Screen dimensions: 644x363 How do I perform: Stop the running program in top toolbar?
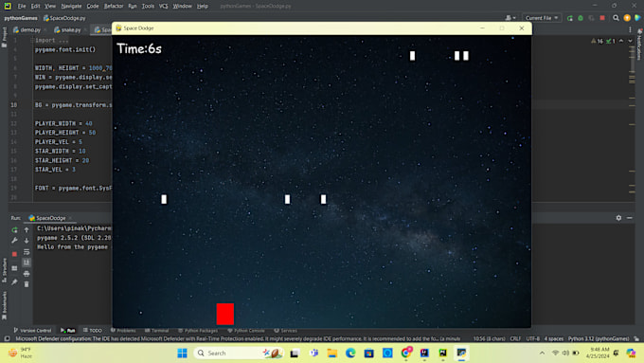[x=602, y=18]
